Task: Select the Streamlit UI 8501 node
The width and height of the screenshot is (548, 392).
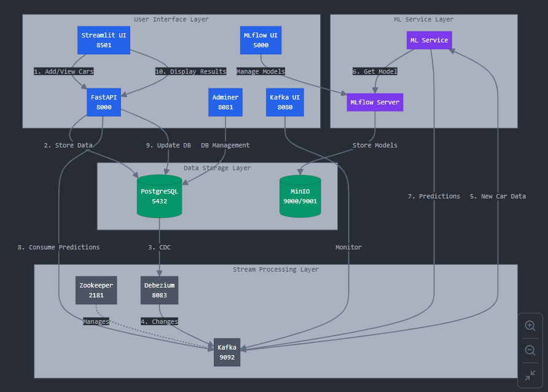Action: (x=103, y=39)
